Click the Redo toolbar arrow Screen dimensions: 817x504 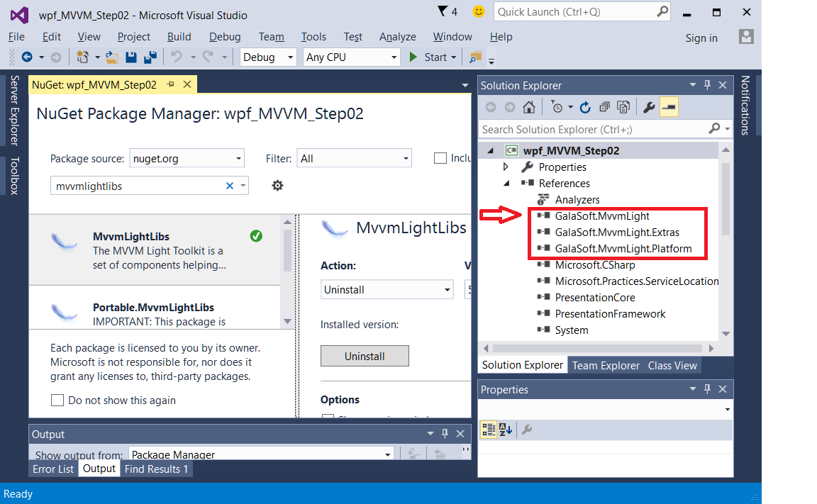[208, 57]
